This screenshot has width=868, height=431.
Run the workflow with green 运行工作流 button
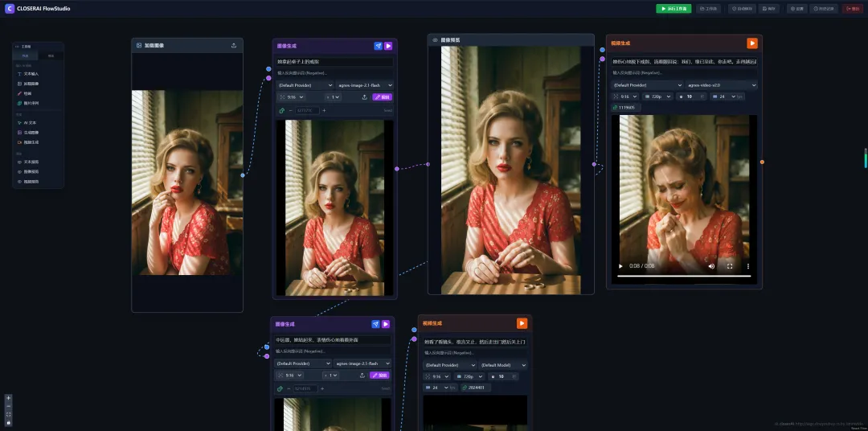[674, 9]
